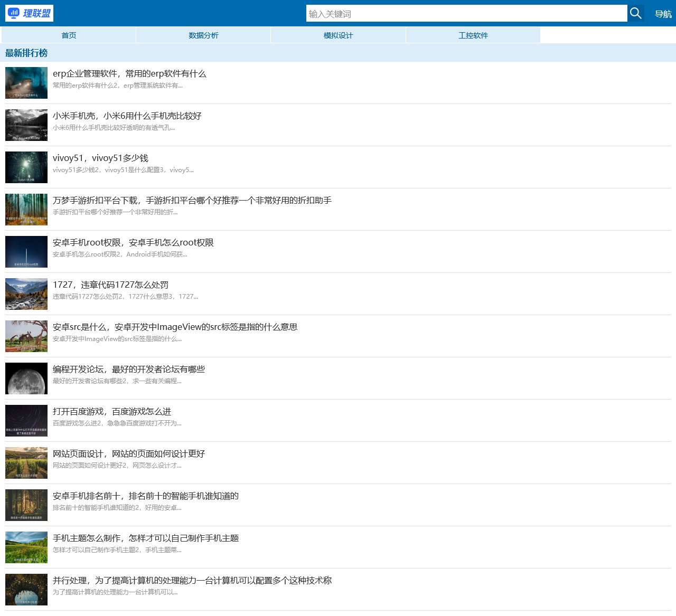Click the 打开百度游戏 article thumbnail
The image size is (676, 616).
[26, 421]
